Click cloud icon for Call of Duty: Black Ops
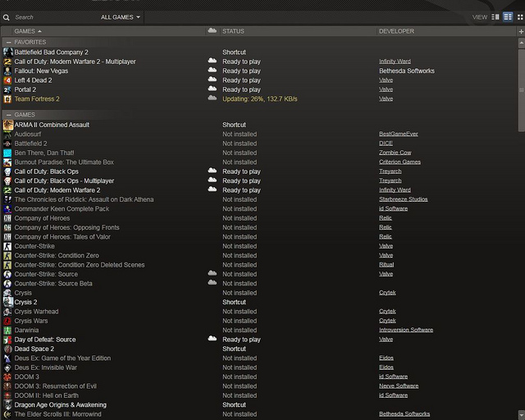 click(212, 171)
